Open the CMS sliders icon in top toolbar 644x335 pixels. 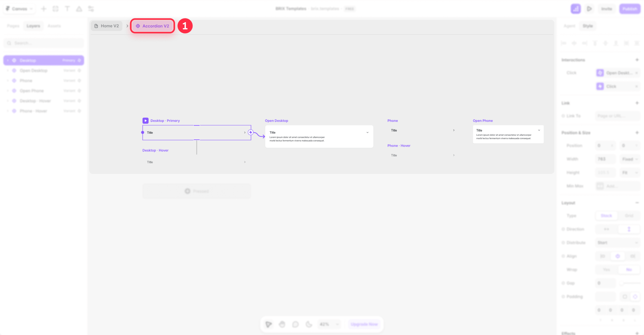[x=91, y=9]
